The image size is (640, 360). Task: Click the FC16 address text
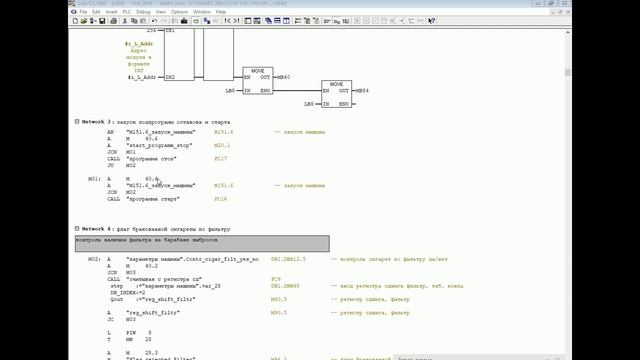(220, 199)
